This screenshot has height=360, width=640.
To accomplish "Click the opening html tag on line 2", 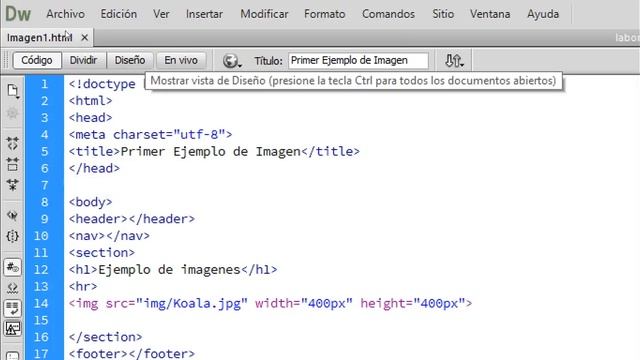I will click(90, 101).
